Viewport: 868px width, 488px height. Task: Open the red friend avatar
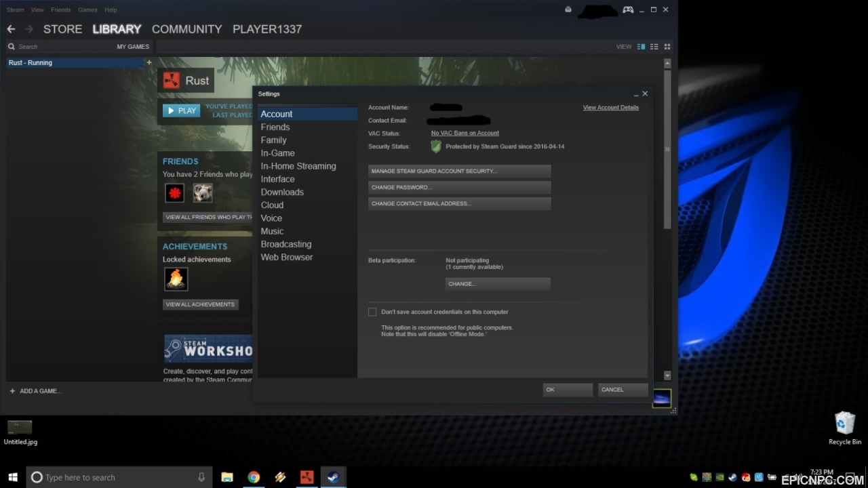(x=174, y=193)
